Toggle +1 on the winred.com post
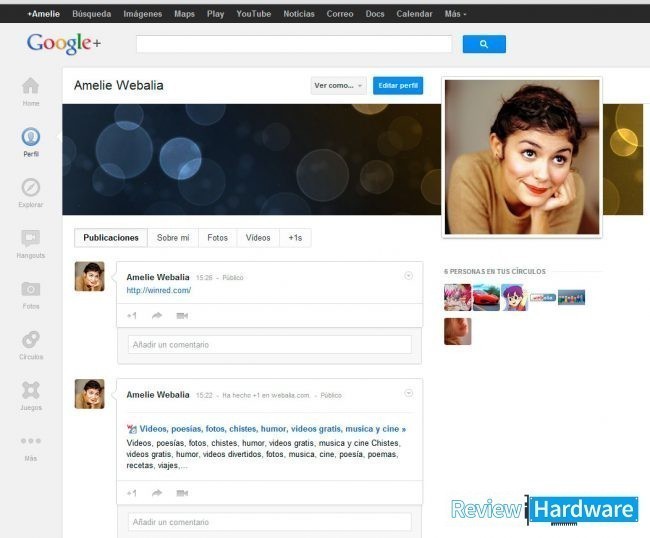Screen dimensions: 650x538 pos(132,316)
